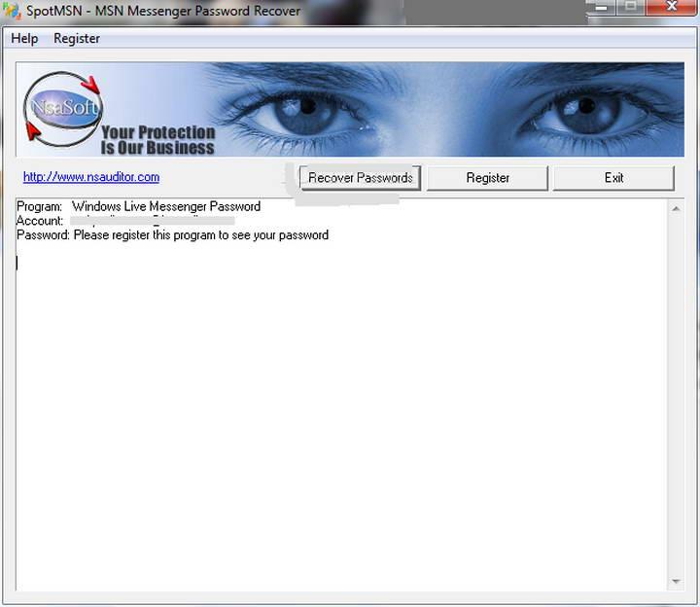Open the http://www.nsauditor.com link

[x=91, y=177]
